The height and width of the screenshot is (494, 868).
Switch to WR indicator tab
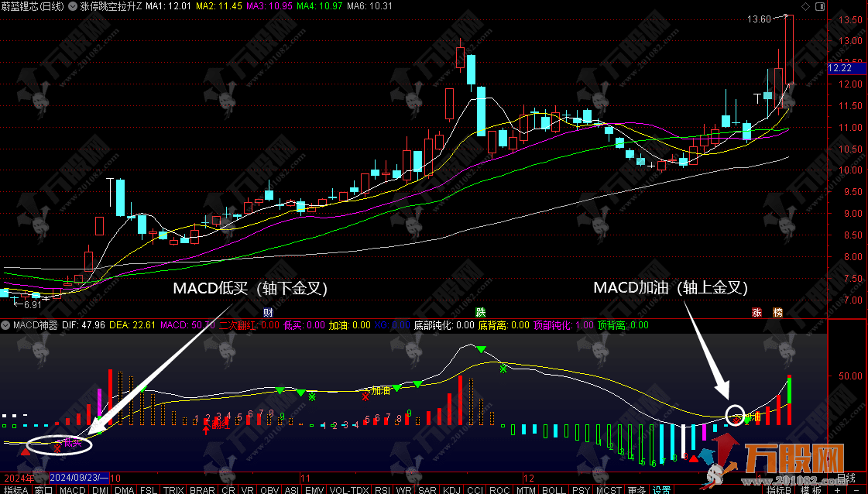point(404,489)
